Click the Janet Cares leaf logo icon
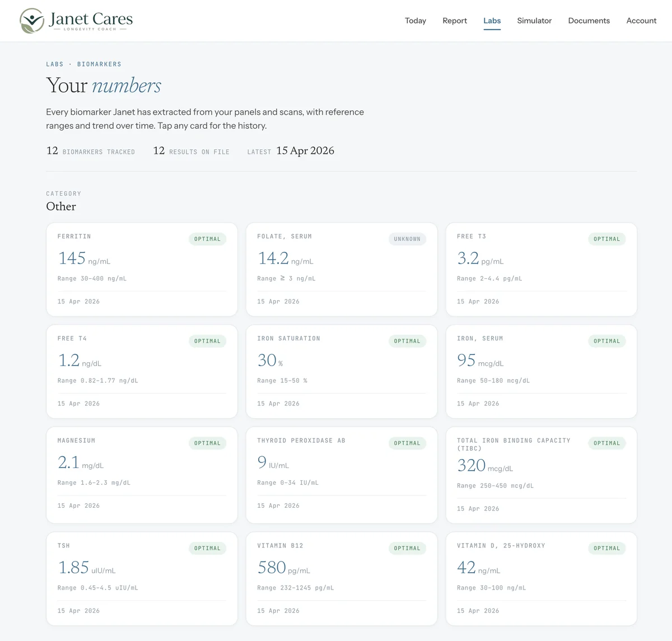Screen dimensions: 672x641 coord(32,21)
